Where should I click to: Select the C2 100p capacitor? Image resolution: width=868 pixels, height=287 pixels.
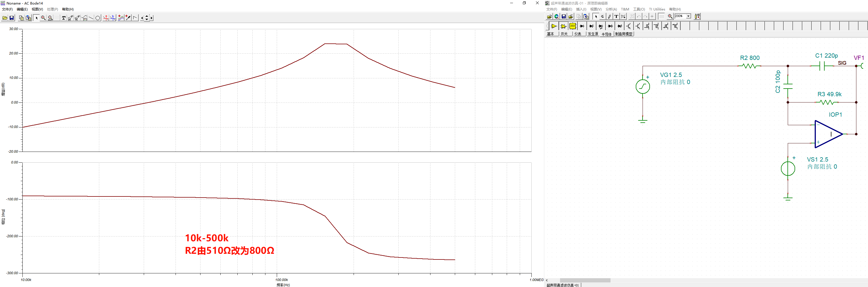pos(788,86)
